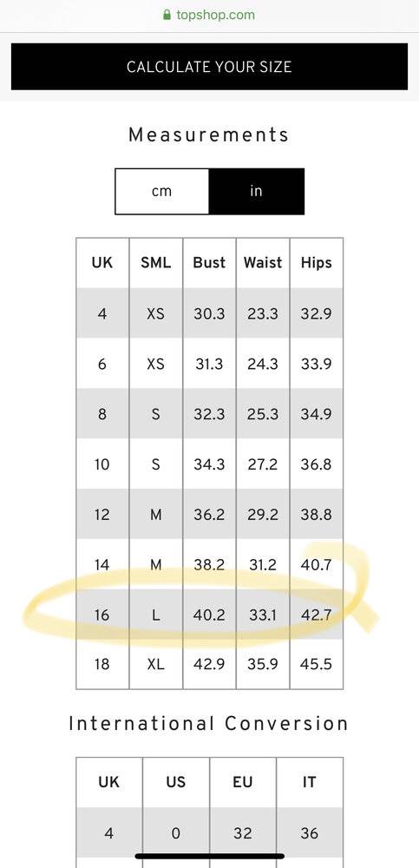Click the Waist column header
The width and height of the screenshot is (419, 868).
click(x=263, y=263)
